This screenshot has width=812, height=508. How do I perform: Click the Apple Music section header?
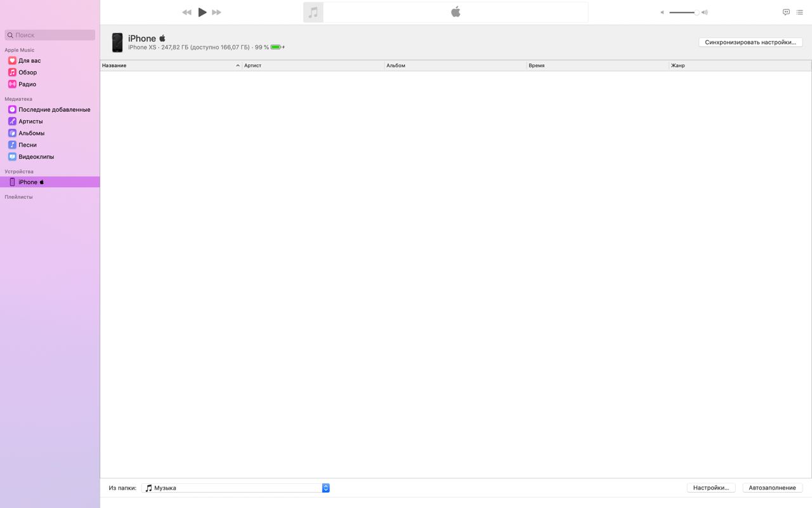click(20, 50)
